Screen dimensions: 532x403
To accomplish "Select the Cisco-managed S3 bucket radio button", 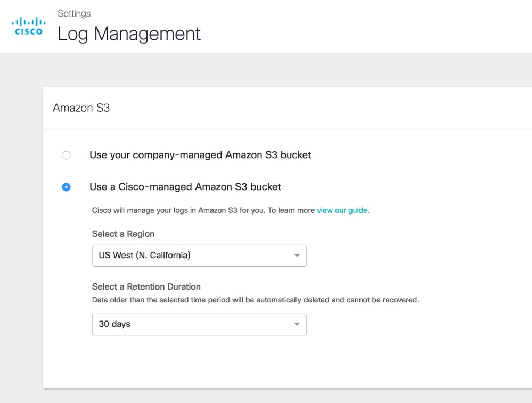I will point(66,187).
